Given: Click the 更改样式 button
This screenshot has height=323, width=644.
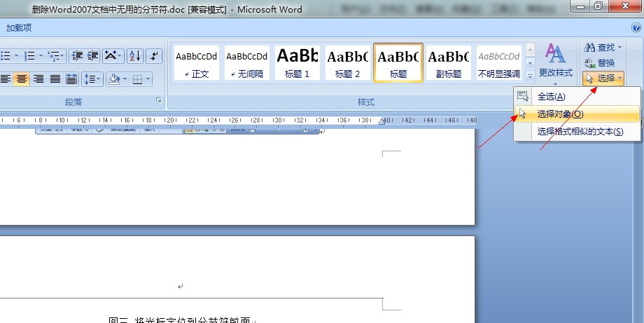Looking at the screenshot, I should click(x=555, y=63).
